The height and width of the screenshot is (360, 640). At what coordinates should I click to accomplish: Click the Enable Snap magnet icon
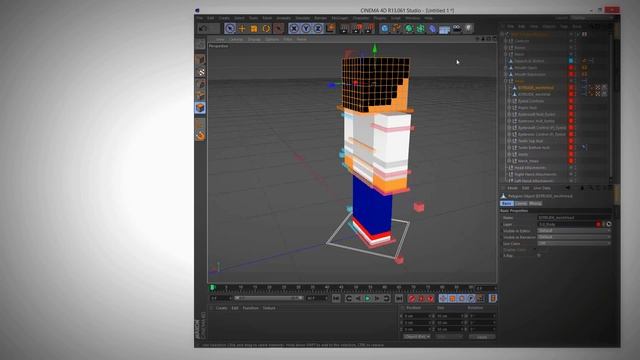[200, 136]
